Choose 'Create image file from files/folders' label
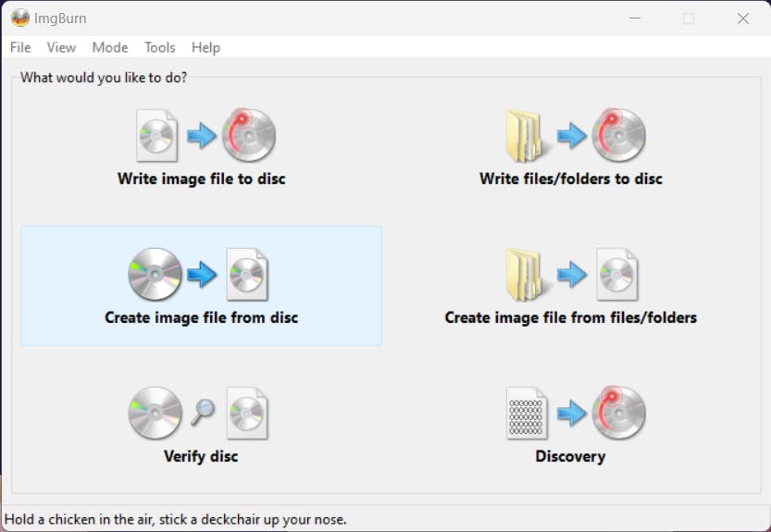Viewport: 771px width, 532px height. pyautogui.click(x=571, y=317)
